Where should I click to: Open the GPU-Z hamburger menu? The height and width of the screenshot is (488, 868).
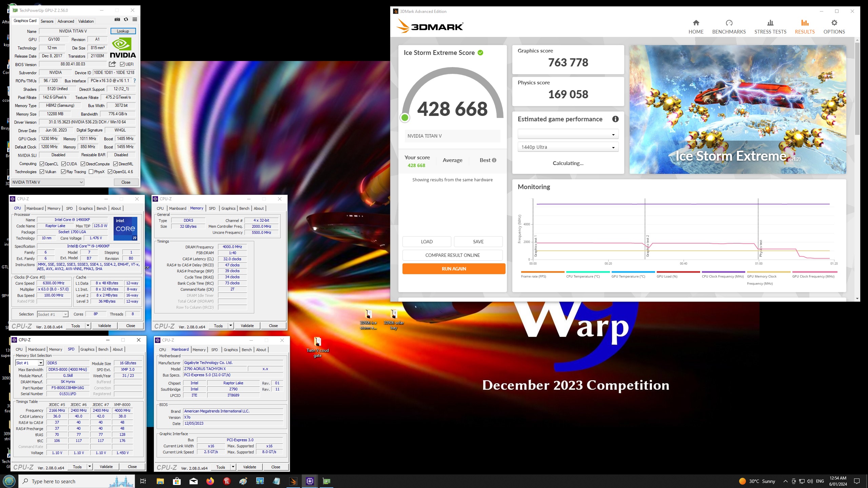135,20
